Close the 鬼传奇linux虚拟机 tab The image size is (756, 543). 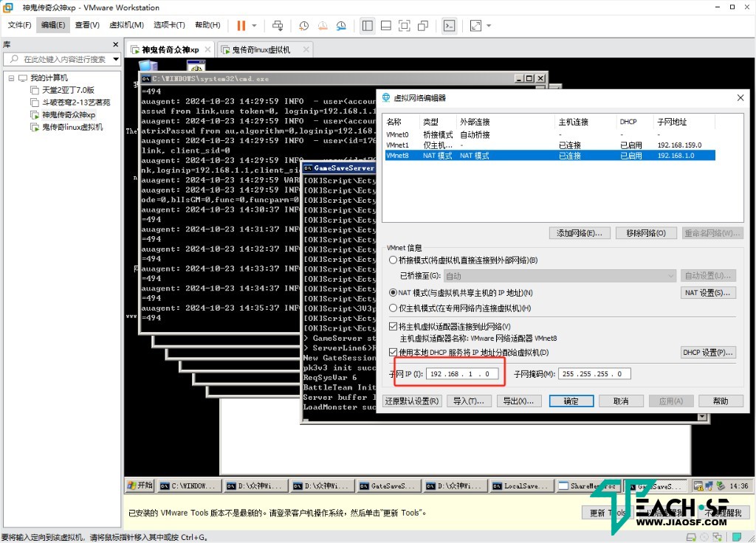coord(306,49)
